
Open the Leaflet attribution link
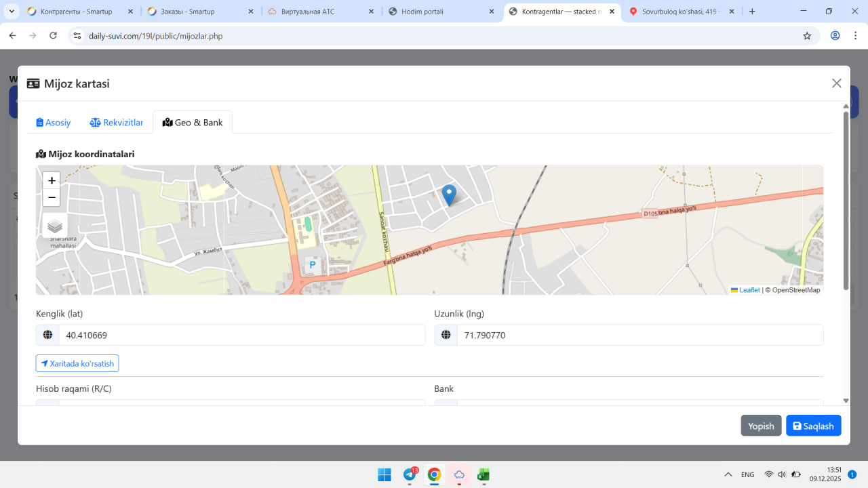tap(749, 290)
